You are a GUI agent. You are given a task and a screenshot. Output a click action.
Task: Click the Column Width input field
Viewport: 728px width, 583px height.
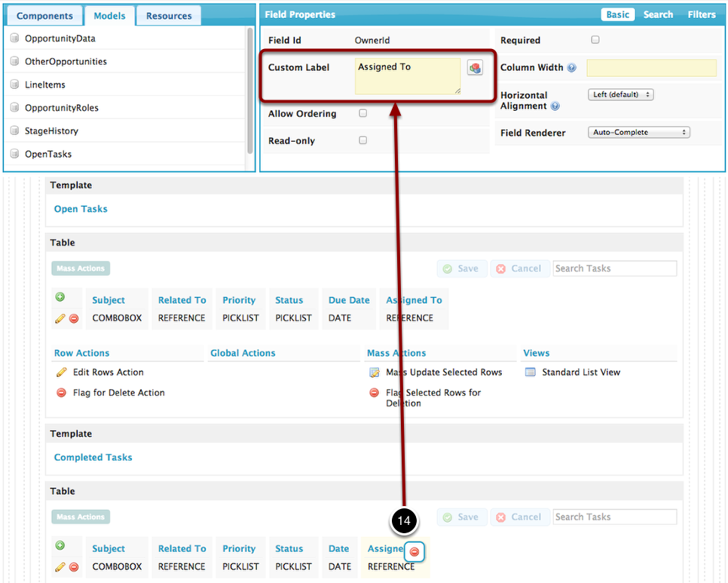(x=651, y=68)
